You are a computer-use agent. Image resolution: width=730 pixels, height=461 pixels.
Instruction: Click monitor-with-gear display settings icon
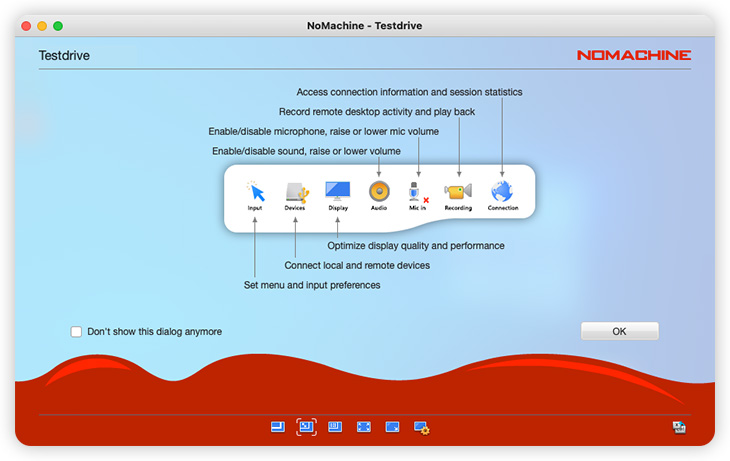point(421,427)
